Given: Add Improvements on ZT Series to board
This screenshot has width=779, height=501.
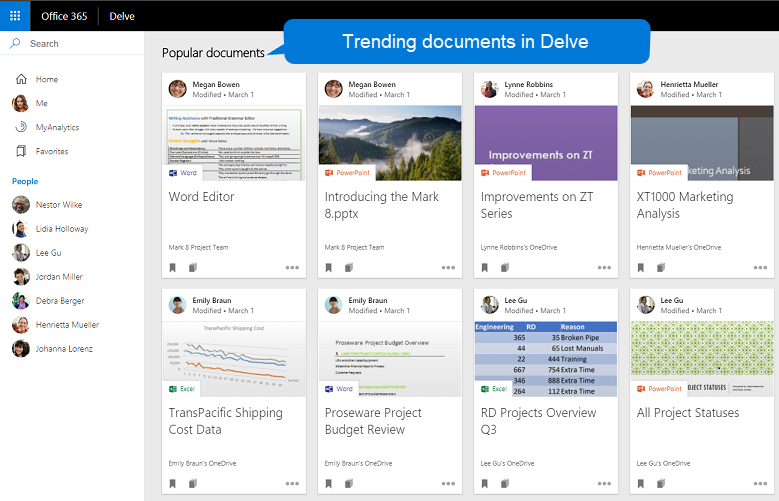Looking at the screenshot, I should tap(505, 268).
